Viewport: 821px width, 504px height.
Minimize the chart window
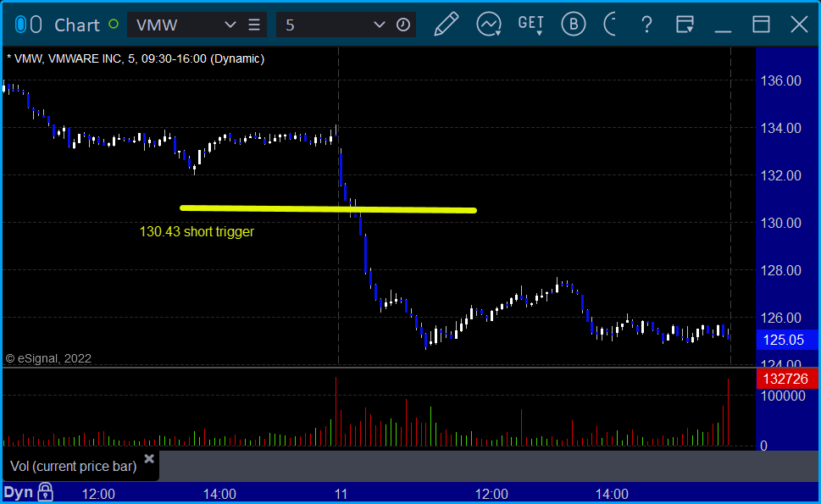(723, 31)
